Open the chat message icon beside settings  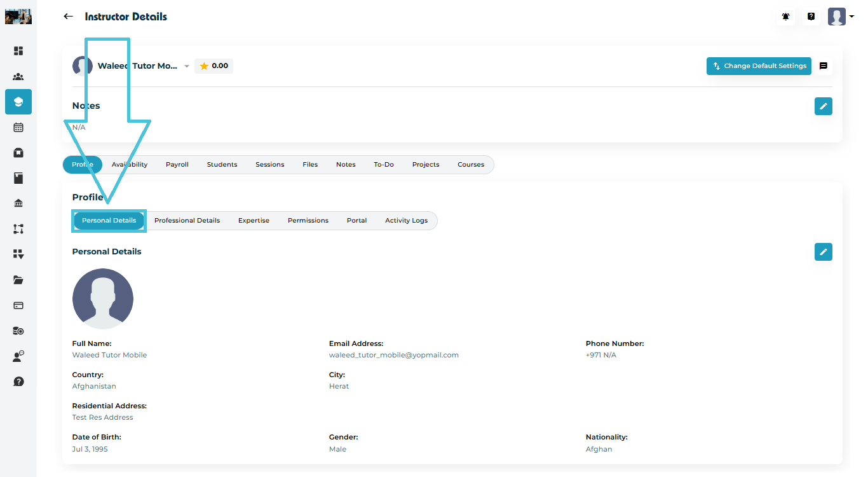[824, 66]
